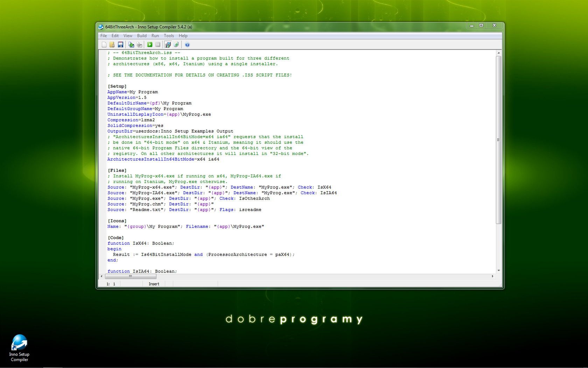Click the Result := Is64BitInstallMode line
This screenshot has width=588, height=368.
tap(204, 254)
